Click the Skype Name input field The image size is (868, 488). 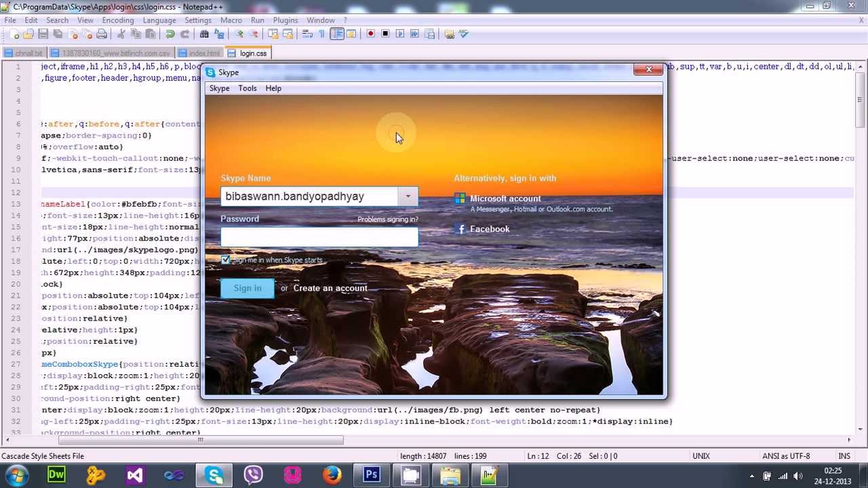coord(309,197)
